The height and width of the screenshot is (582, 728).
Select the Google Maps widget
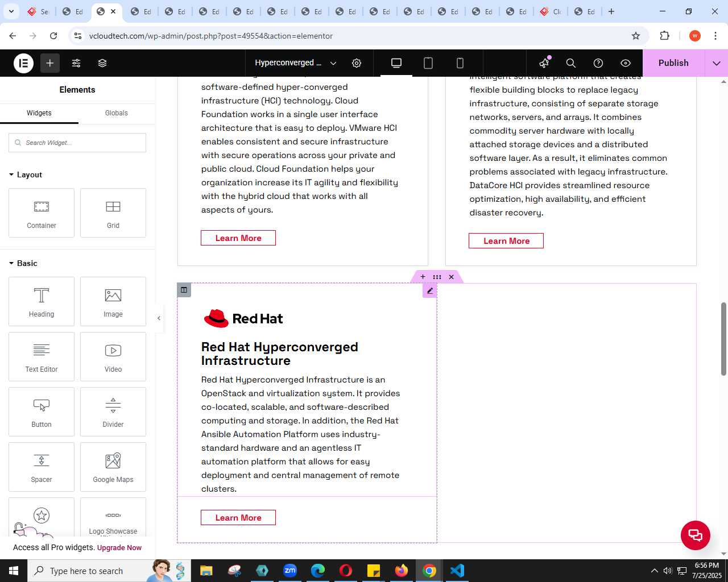click(x=113, y=467)
